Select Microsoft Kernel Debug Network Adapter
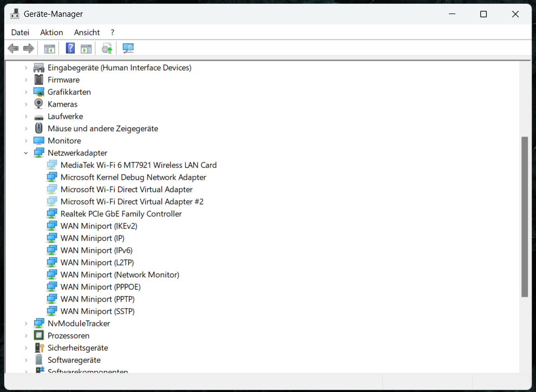 (x=133, y=178)
